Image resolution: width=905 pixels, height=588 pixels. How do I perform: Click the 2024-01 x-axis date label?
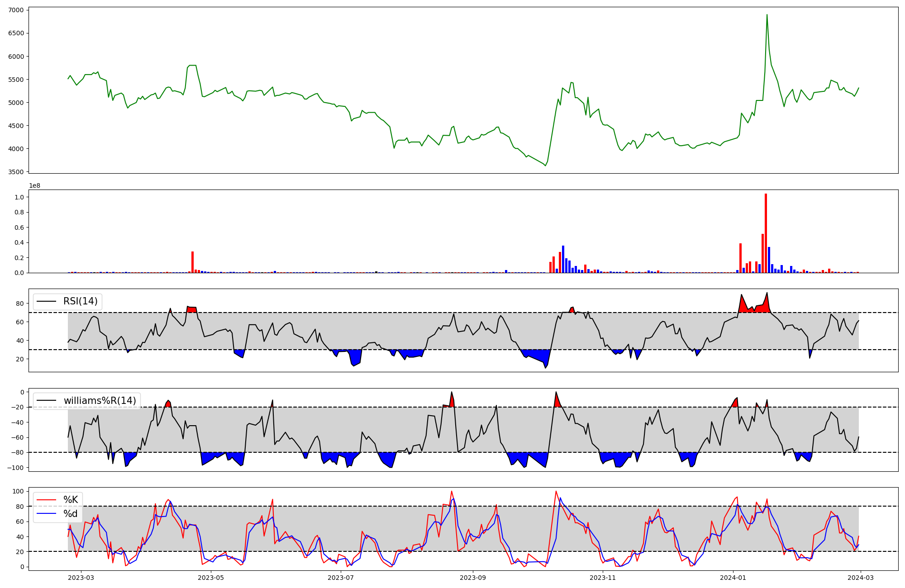(733, 578)
